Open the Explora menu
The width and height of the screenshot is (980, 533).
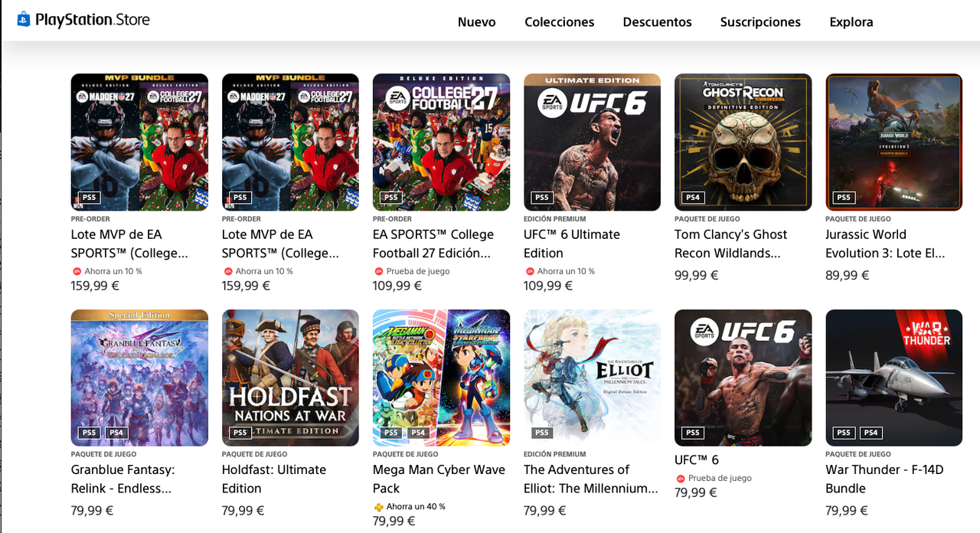point(851,22)
